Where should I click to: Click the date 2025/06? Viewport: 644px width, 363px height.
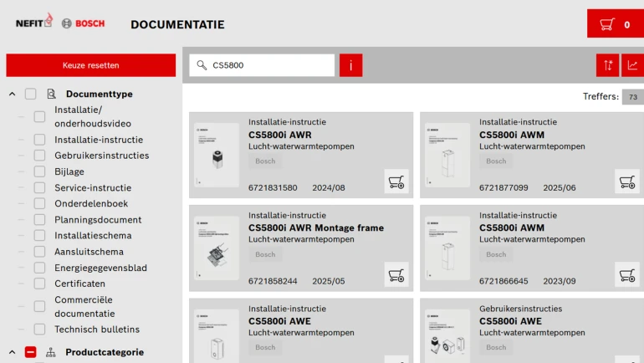[560, 187]
